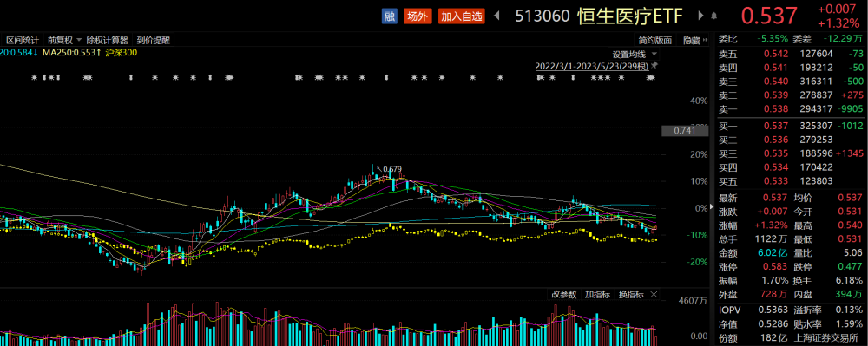Select the 卖一 ask row at 0.538
Viewport: 868px width, 346px height.
tap(792, 109)
